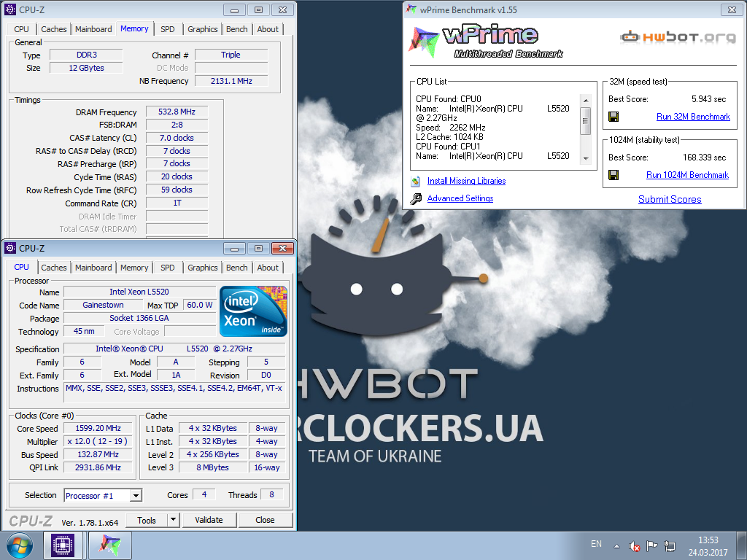Open Bench tab in the lower CPU-Z window
The height and width of the screenshot is (560, 747).
tap(237, 268)
